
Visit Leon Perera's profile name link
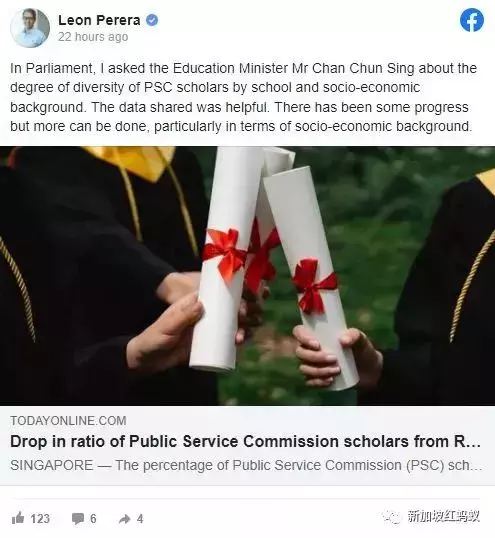click(x=99, y=20)
